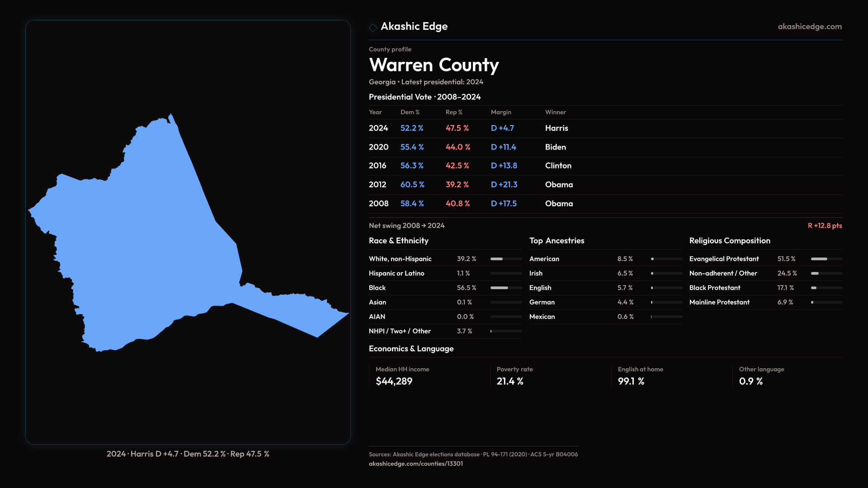Click the 2008 Dem 58.4 % value
The width and height of the screenshot is (868, 488).
(x=412, y=204)
